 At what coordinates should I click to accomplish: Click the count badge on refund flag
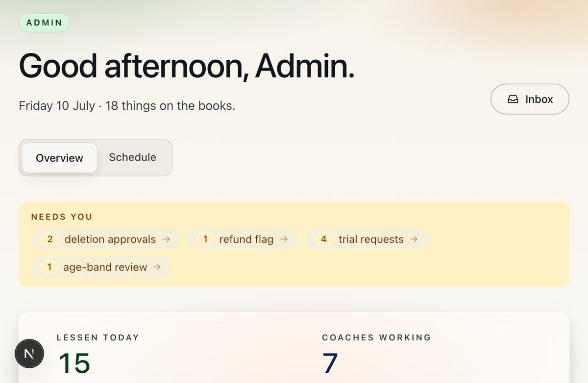(205, 239)
